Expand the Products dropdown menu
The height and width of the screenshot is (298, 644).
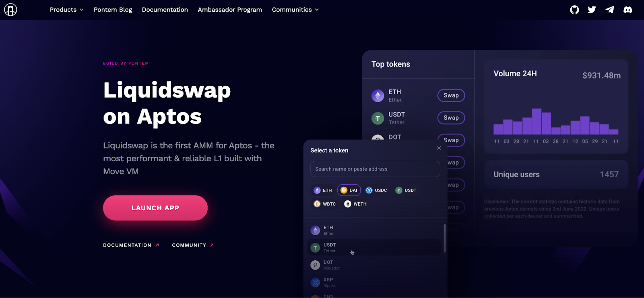67,10
